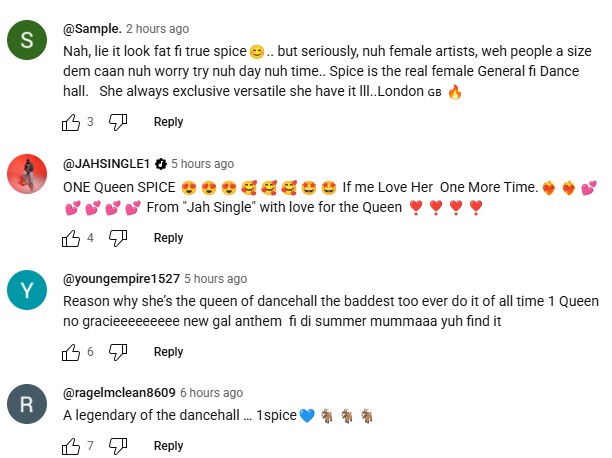Screen dimensions: 612x458
Task: Reply to @ragelmclean8609's legendary dancehall comment
Action: tap(168, 446)
